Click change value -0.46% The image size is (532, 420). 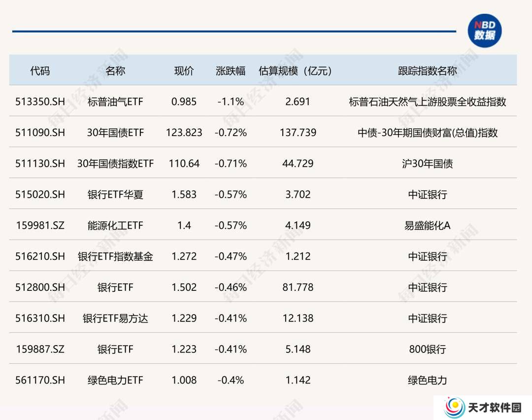[231, 287]
